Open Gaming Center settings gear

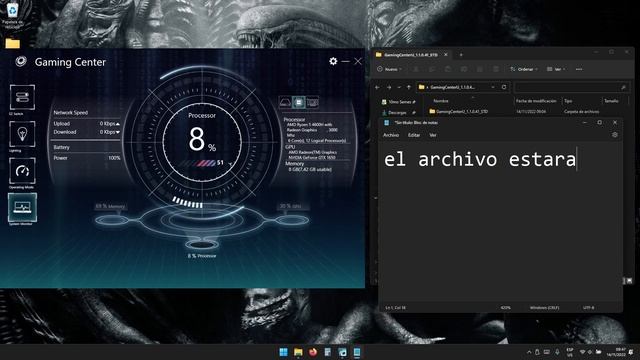click(333, 61)
